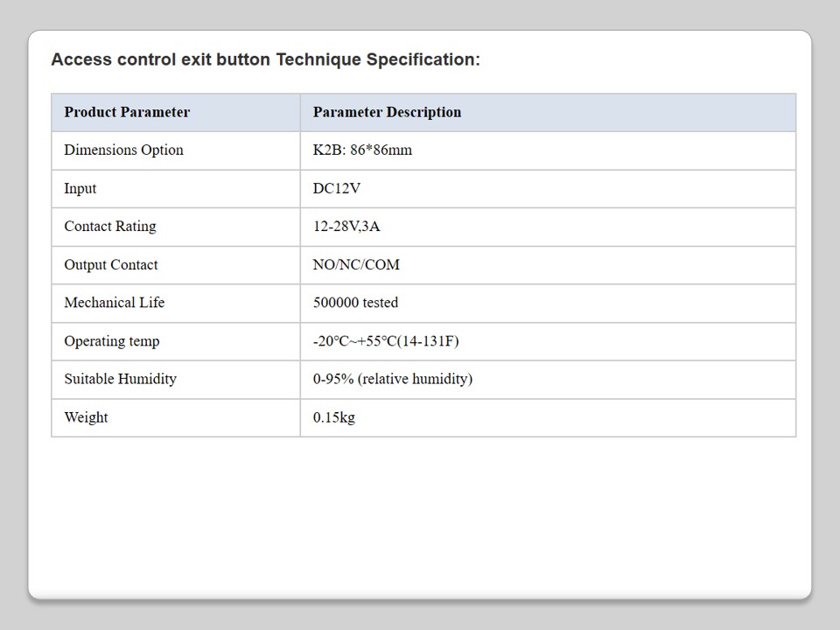
Task: Click the empty white area below the table
Action: click(x=420, y=516)
